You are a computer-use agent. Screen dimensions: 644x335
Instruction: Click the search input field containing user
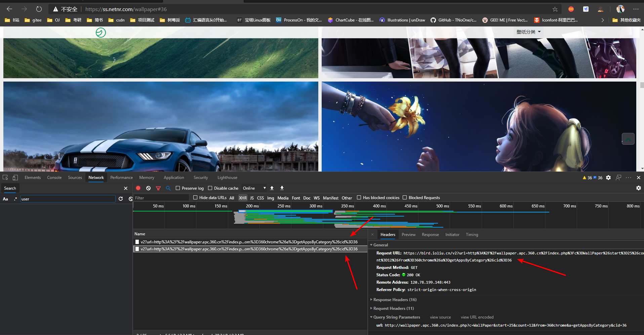(68, 199)
